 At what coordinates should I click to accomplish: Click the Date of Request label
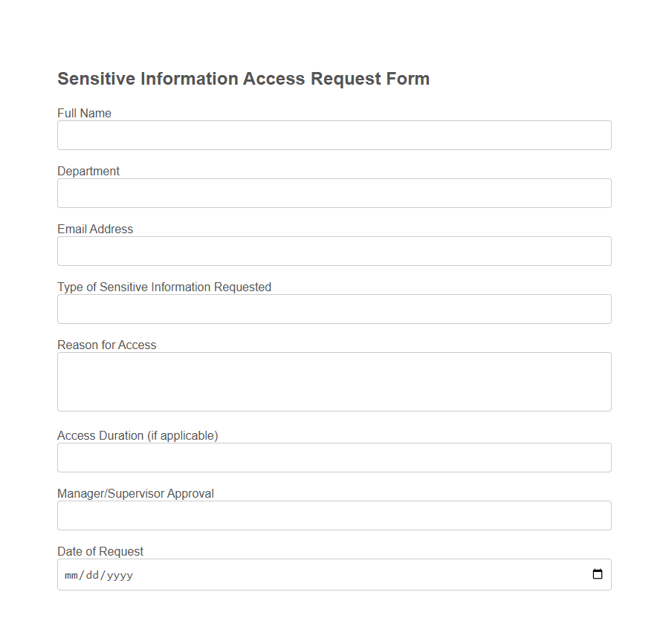coord(100,551)
